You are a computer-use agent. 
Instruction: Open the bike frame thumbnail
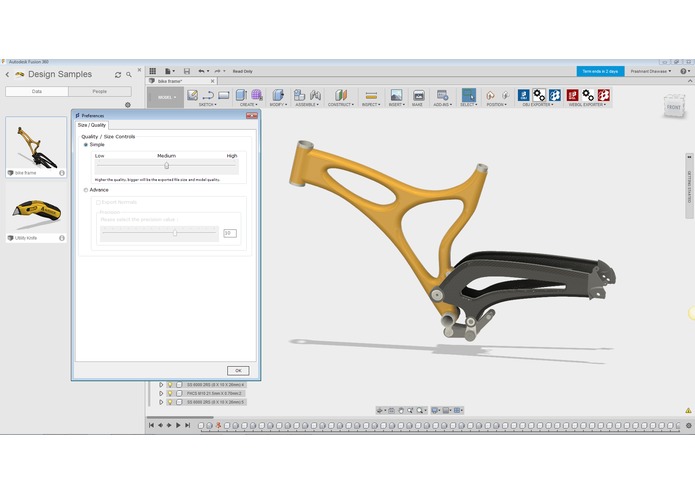[x=36, y=147]
